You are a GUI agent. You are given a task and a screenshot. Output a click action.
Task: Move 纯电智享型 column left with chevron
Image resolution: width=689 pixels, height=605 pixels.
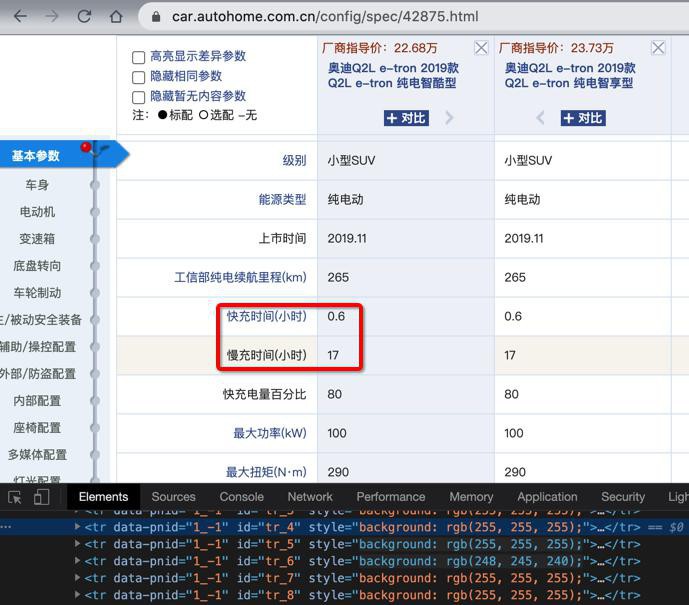pos(540,118)
